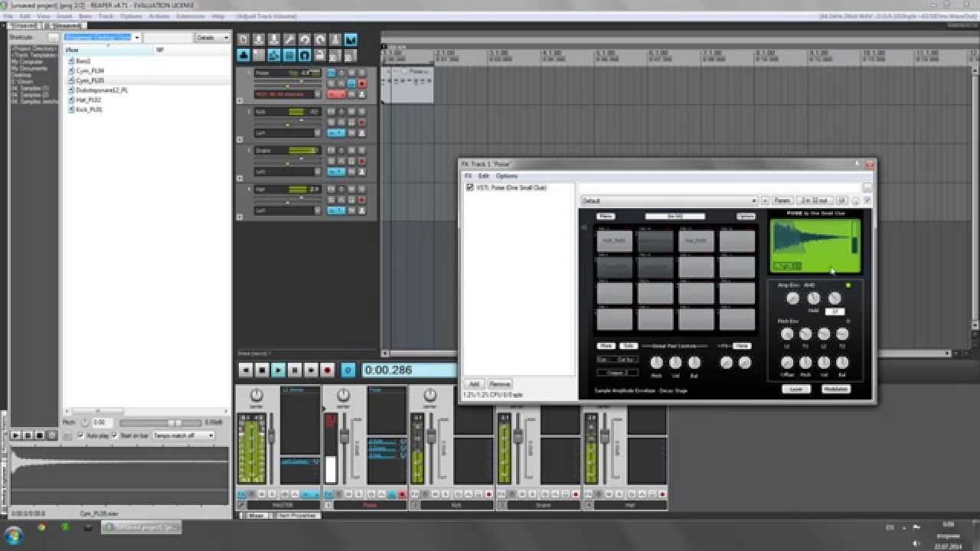
Task: Toggle Mute button in Poise pad controls
Action: coord(606,346)
